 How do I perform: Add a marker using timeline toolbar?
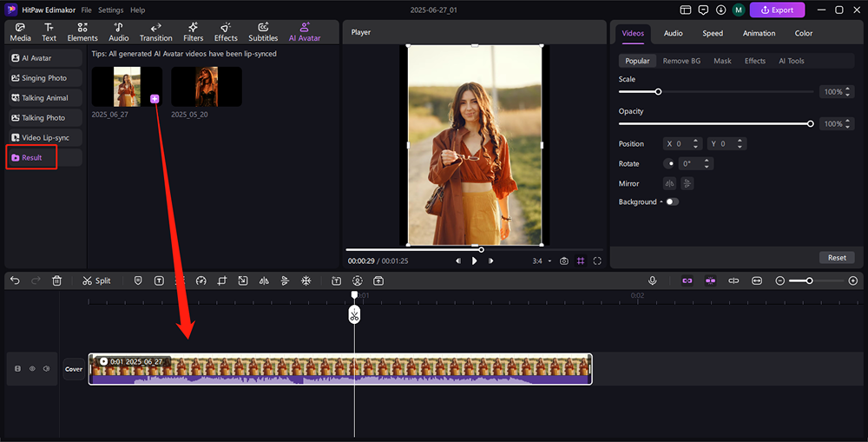tap(138, 280)
